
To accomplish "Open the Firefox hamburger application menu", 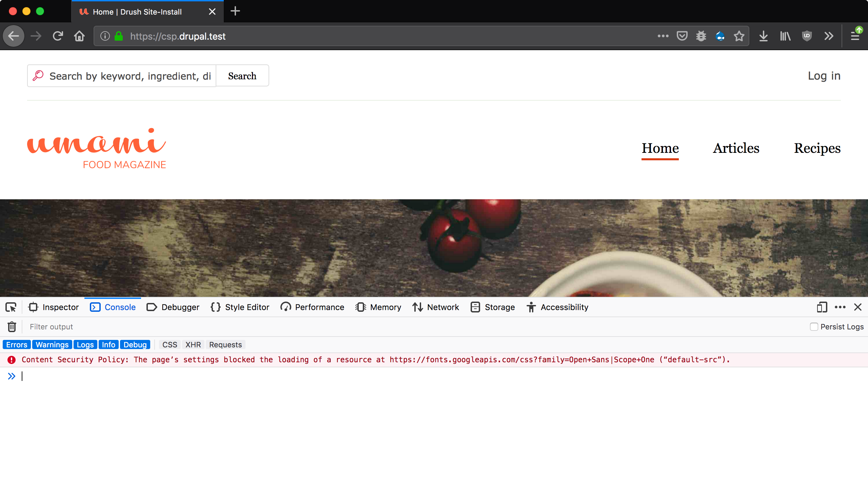I will tap(855, 36).
